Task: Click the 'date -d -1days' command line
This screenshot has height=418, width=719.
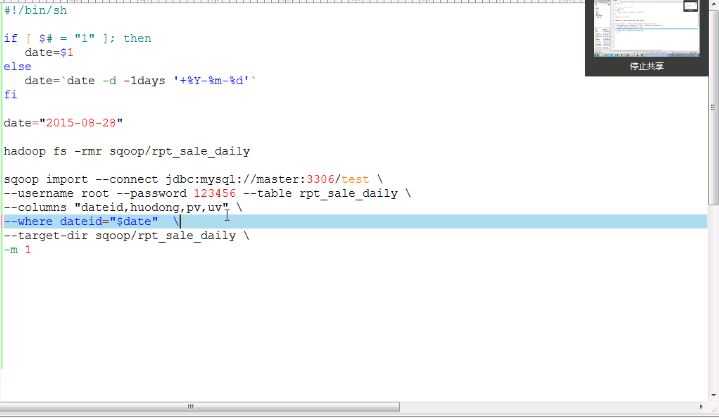Action: click(140, 81)
